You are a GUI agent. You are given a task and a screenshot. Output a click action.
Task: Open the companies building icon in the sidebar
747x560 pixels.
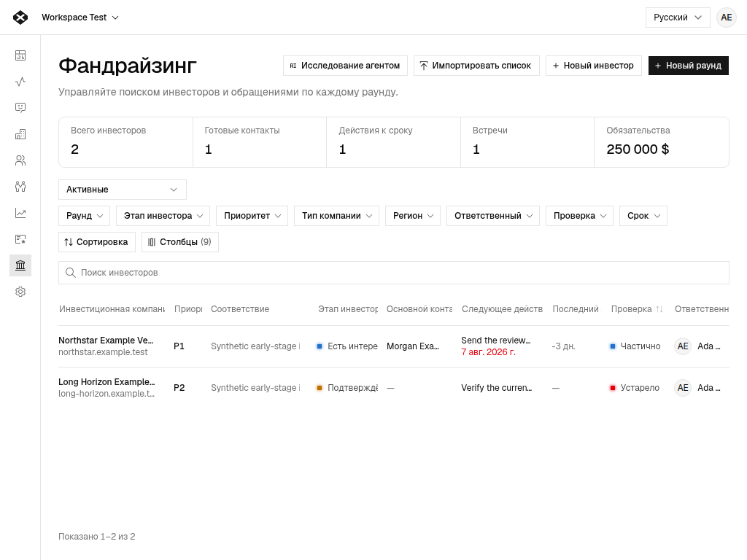[x=20, y=134]
